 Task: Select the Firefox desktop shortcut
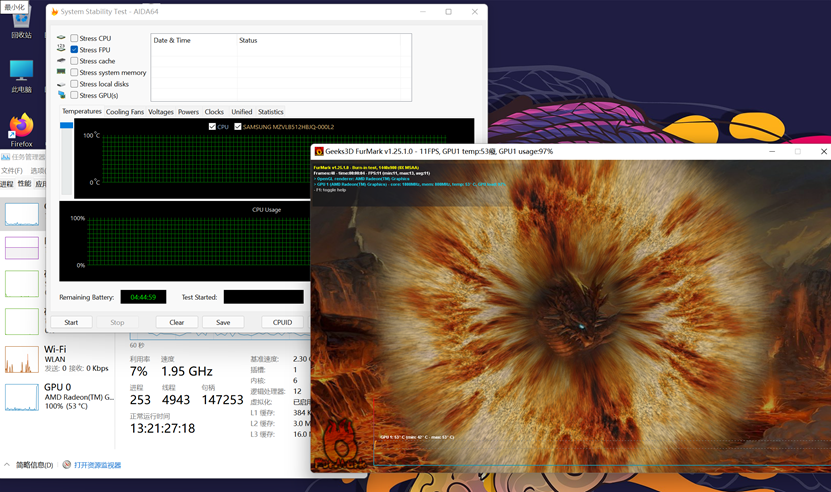[x=21, y=130]
